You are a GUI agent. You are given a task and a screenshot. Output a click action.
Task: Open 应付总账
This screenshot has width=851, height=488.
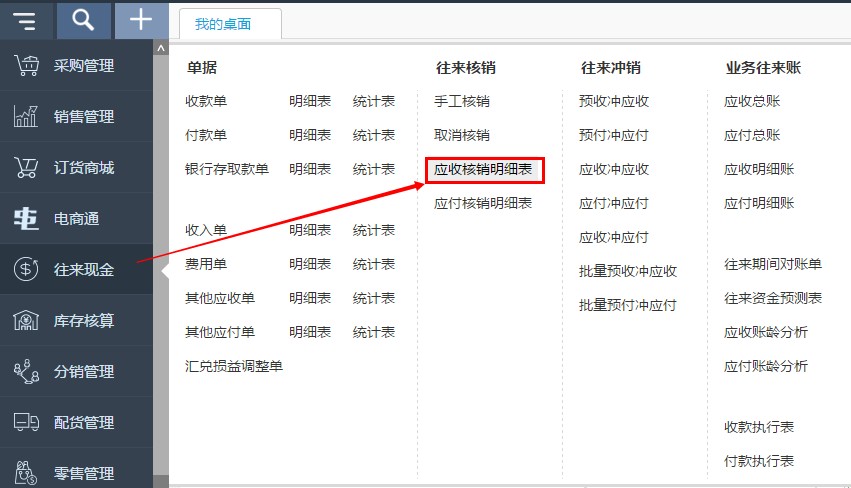pos(752,135)
